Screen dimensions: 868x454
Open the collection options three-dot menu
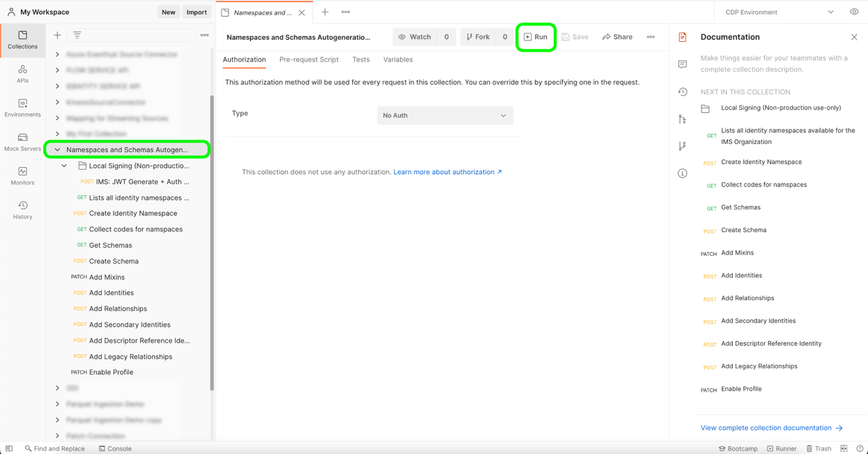click(x=650, y=37)
